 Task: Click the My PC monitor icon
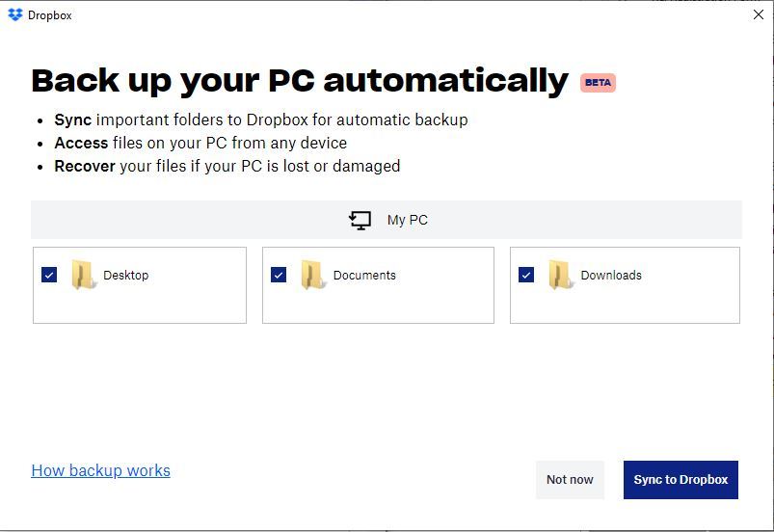[x=360, y=221]
